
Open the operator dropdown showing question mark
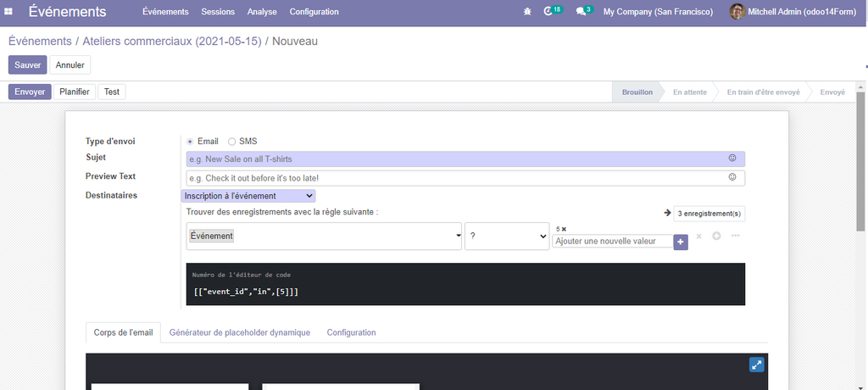tap(507, 237)
